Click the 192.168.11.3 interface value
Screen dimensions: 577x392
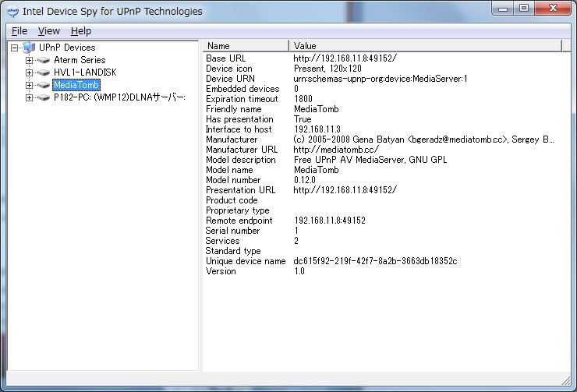(317, 129)
